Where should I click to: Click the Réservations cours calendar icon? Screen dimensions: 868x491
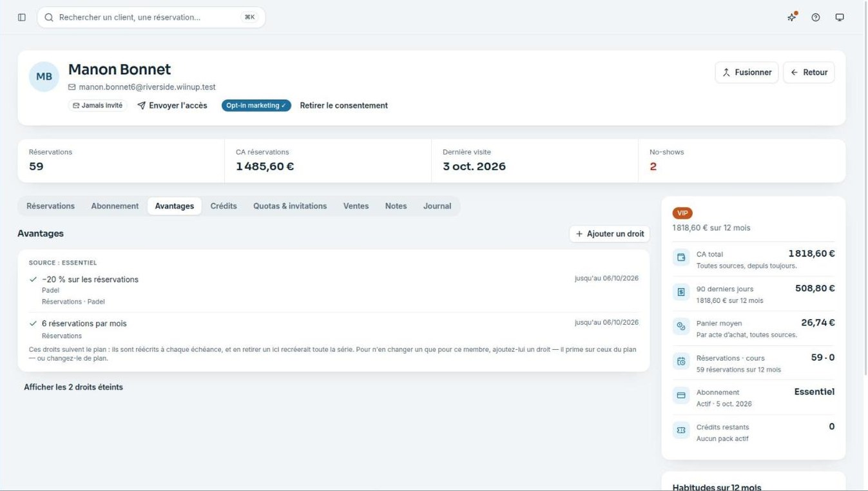click(x=681, y=361)
